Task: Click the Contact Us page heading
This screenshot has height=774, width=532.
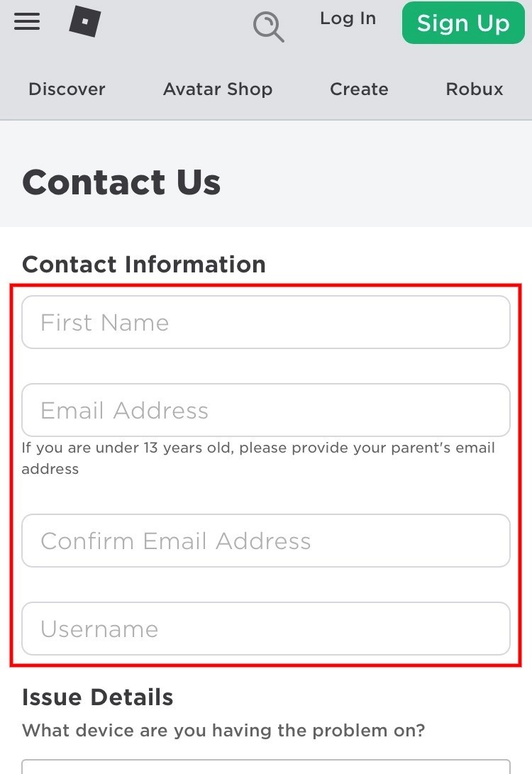Action: pos(121,182)
